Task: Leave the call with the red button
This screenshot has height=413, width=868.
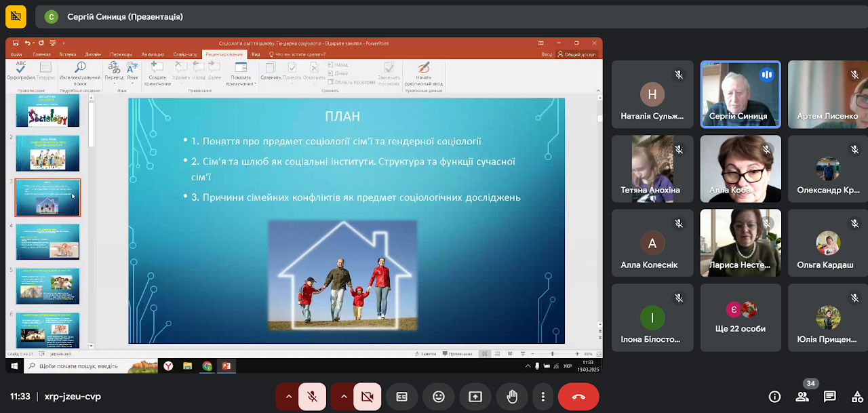Action: pyautogui.click(x=578, y=397)
